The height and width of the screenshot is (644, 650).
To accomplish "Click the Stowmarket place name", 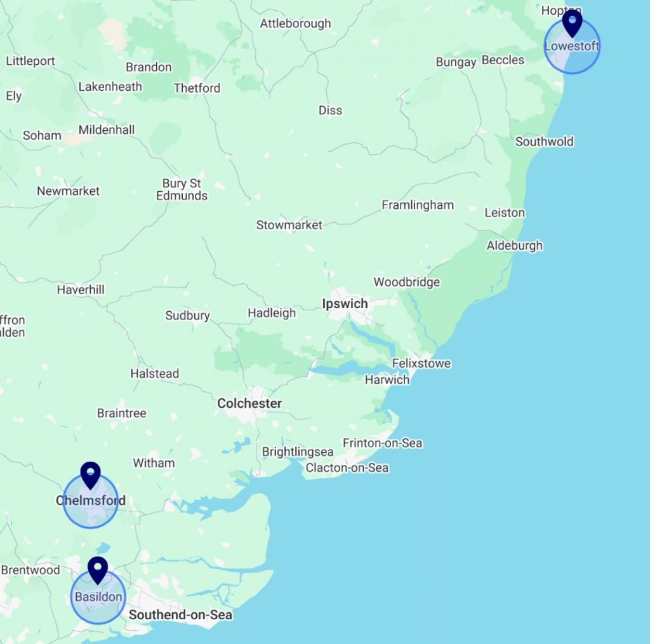I will tap(289, 225).
